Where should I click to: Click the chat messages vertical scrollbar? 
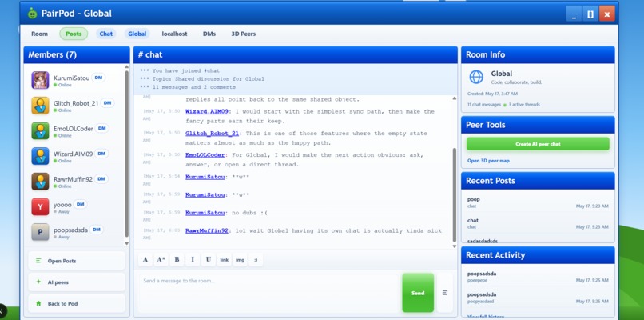click(x=455, y=195)
